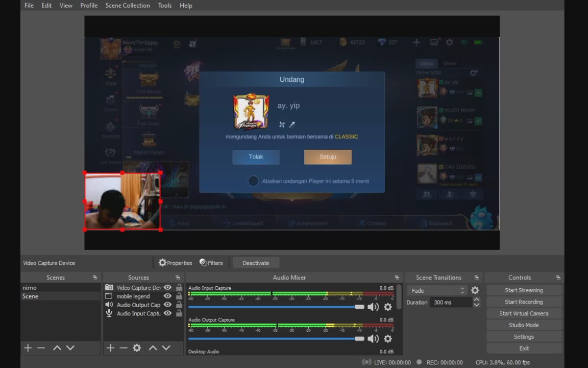Open Audio Output Capture gear settings

(x=388, y=339)
